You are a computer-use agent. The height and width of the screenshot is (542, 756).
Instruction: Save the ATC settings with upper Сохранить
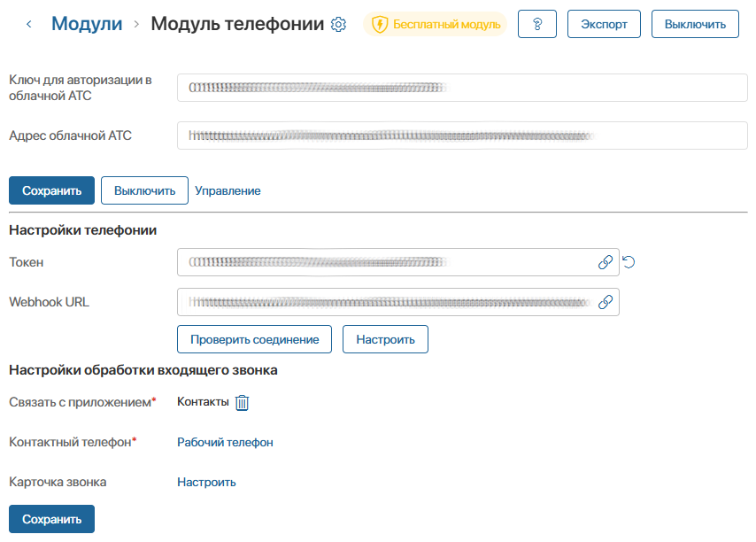point(51,190)
